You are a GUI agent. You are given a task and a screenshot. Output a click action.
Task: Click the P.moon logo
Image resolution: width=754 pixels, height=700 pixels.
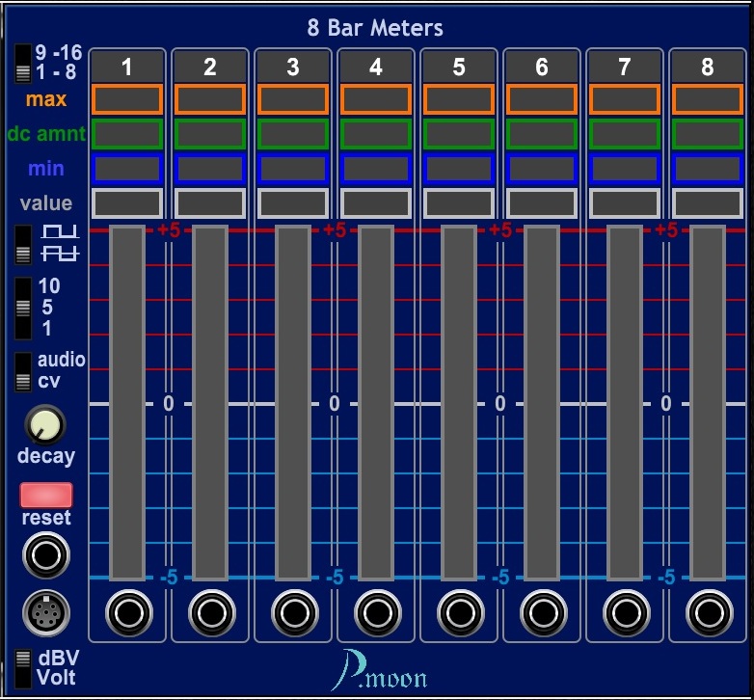(377, 669)
